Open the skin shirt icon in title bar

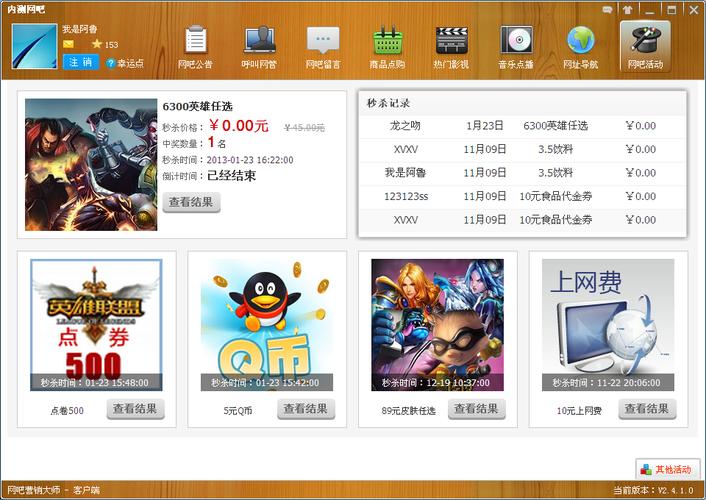[627, 9]
